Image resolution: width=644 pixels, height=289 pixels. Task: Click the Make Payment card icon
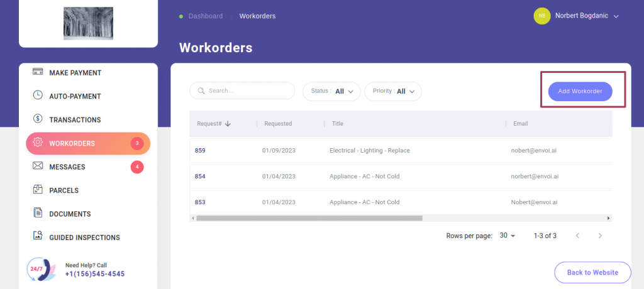38,72
